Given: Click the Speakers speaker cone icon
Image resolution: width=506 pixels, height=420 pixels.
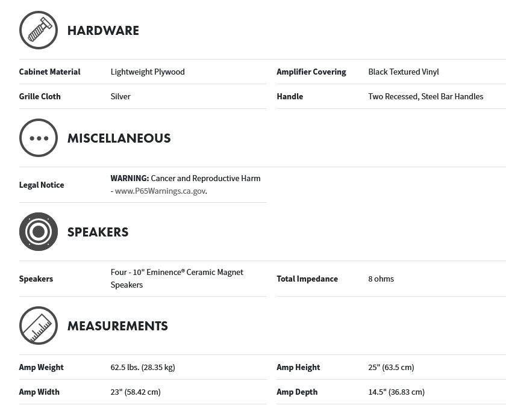Looking at the screenshot, I should point(39,232).
